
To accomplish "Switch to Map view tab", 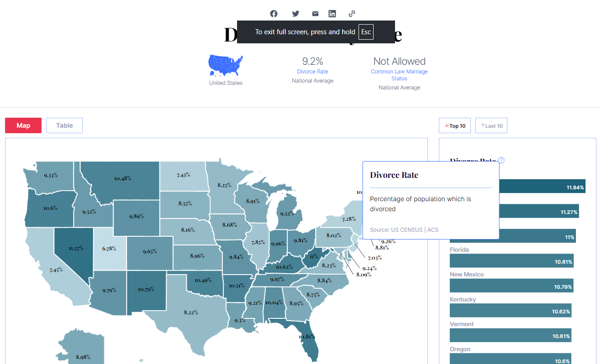I will tap(23, 125).
